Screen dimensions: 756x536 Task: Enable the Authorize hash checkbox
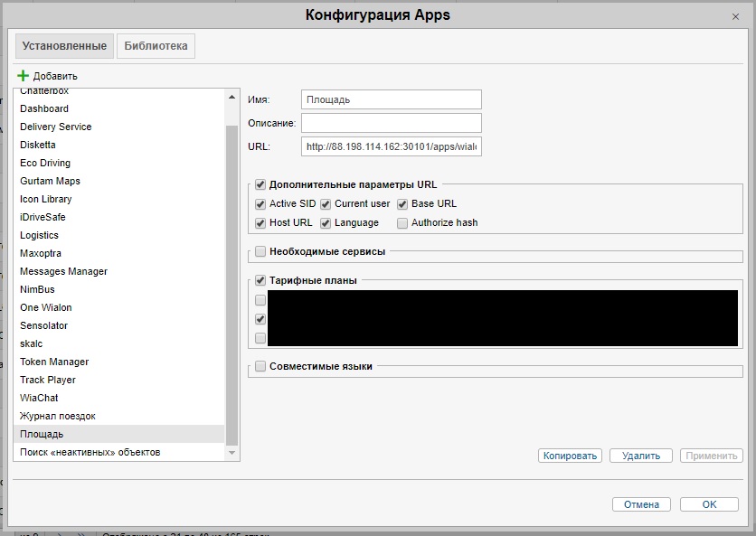point(402,223)
